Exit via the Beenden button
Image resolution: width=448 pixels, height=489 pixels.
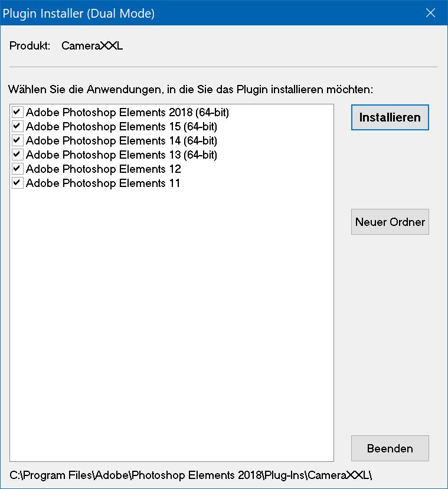pyautogui.click(x=390, y=449)
